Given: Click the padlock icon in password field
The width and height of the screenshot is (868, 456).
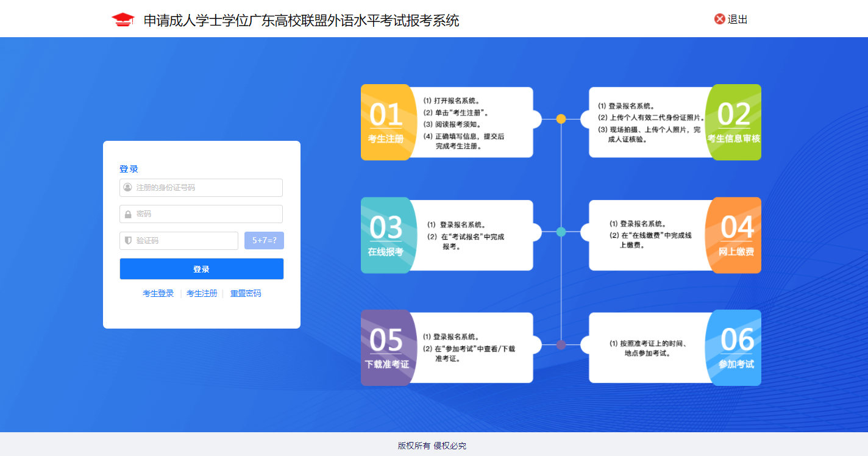Looking at the screenshot, I should pyautogui.click(x=128, y=215).
